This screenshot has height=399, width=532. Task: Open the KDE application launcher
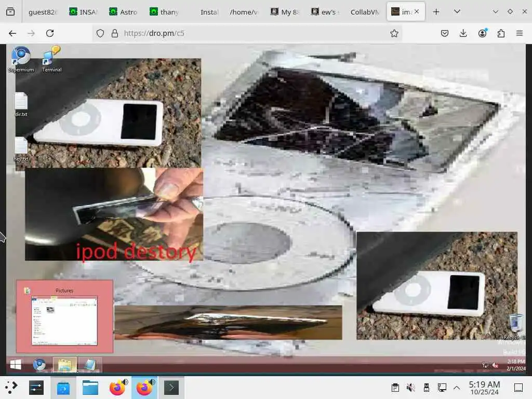tap(10, 387)
